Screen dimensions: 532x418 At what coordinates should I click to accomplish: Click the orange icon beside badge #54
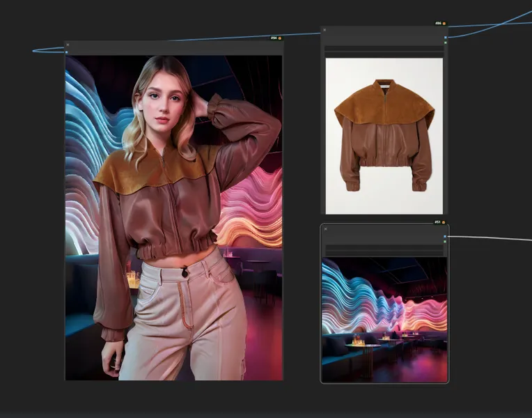(280, 38)
